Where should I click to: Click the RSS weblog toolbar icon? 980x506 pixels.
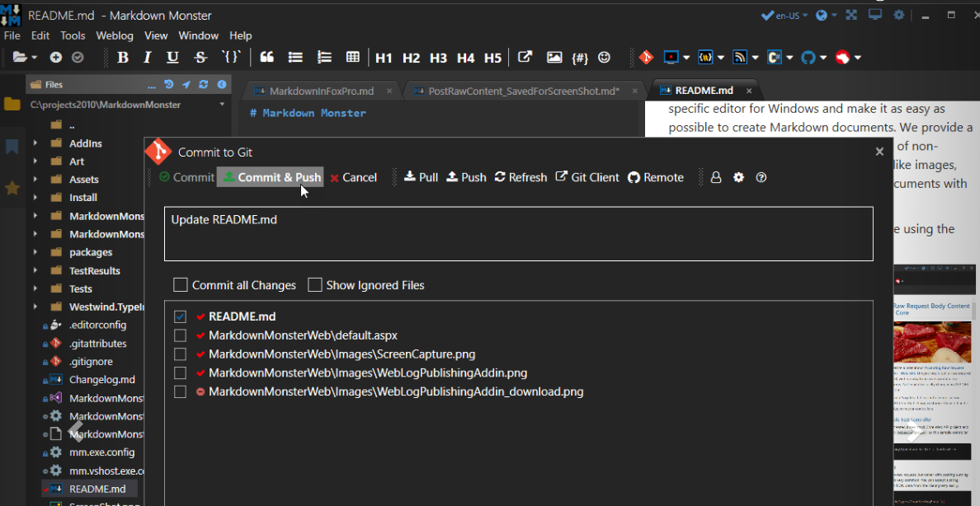pos(740,58)
